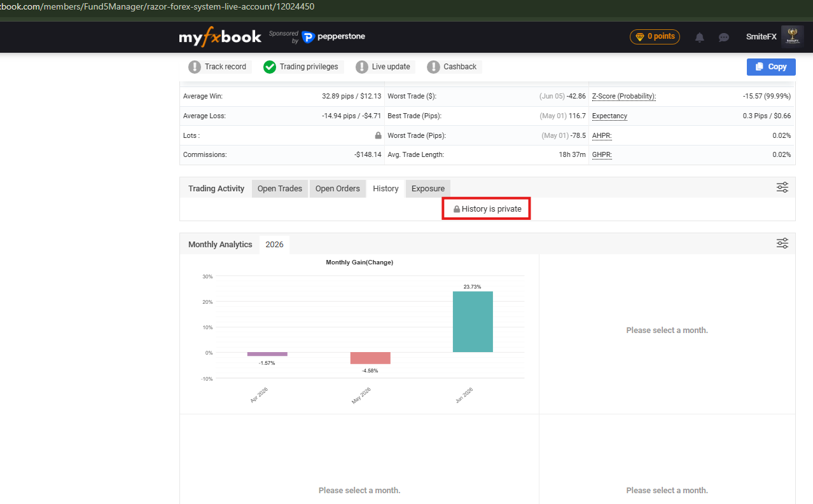Open the messages chat bubble icon

724,37
